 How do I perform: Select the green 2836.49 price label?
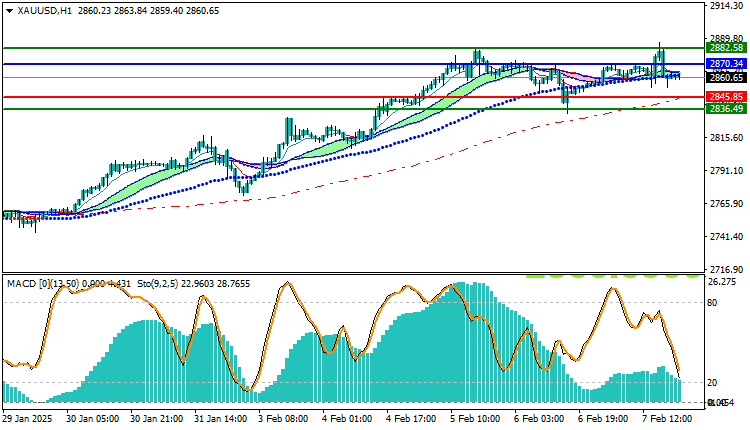click(x=726, y=109)
